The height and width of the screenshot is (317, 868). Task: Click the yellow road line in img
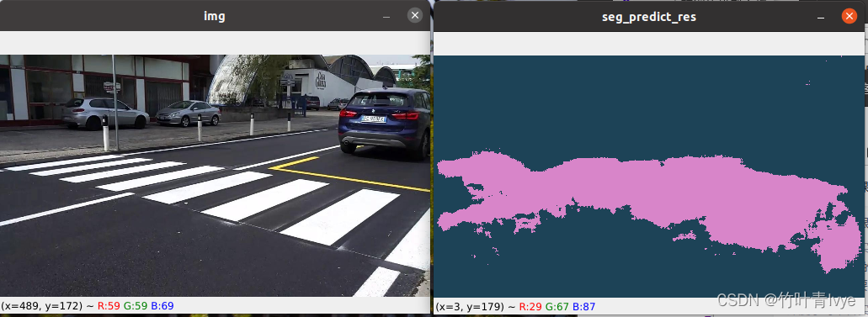(349, 175)
